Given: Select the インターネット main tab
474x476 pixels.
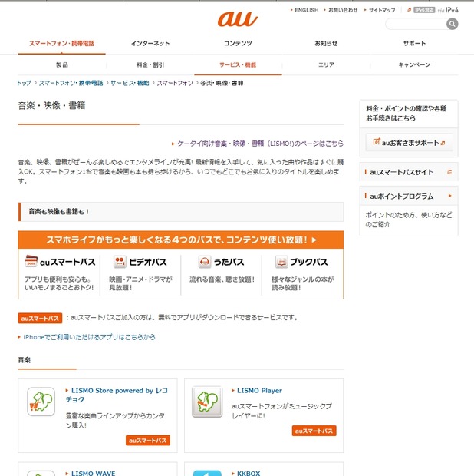Looking at the screenshot, I should pos(150,44).
